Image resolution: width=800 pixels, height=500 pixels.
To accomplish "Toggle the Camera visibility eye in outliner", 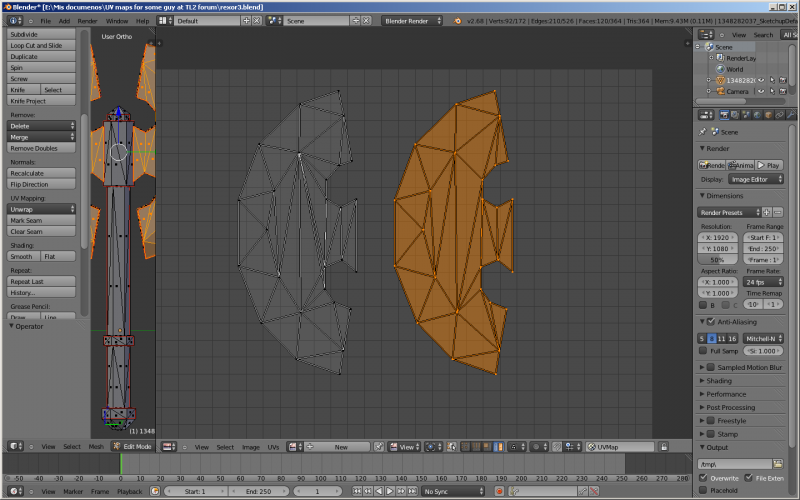I will [x=760, y=91].
